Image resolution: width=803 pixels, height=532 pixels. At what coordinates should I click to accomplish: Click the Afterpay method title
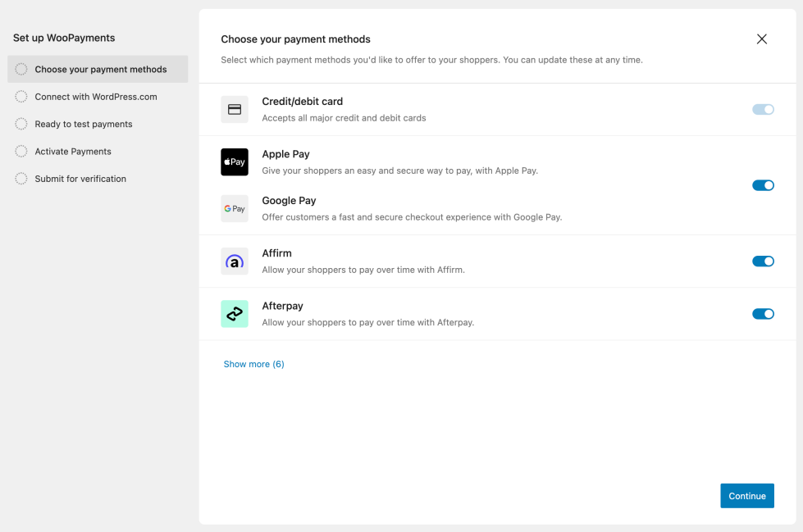coord(282,306)
